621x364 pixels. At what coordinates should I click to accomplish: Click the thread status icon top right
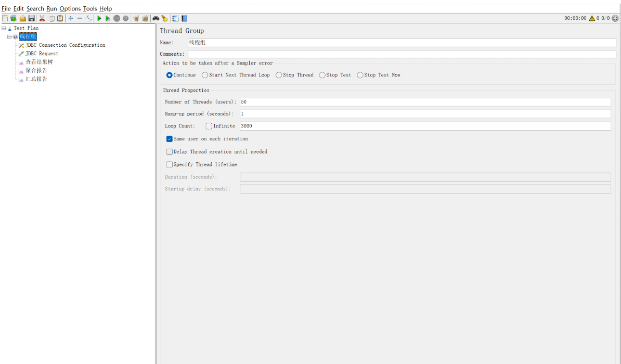(x=615, y=18)
